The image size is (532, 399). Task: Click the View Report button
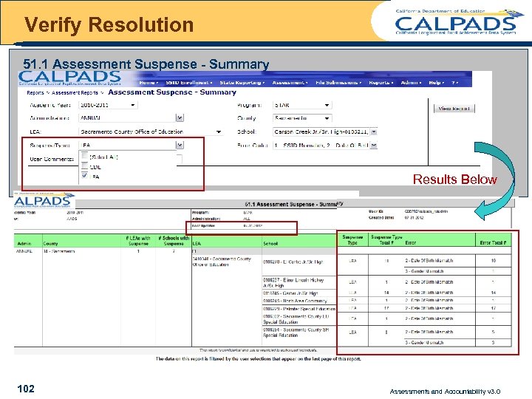point(454,109)
